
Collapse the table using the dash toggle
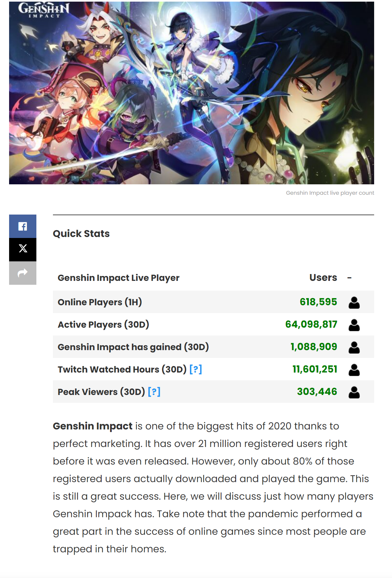349,278
